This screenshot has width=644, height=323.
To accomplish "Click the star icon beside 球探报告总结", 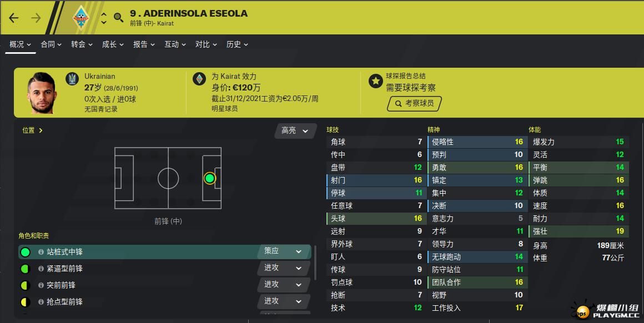I will coord(375,81).
